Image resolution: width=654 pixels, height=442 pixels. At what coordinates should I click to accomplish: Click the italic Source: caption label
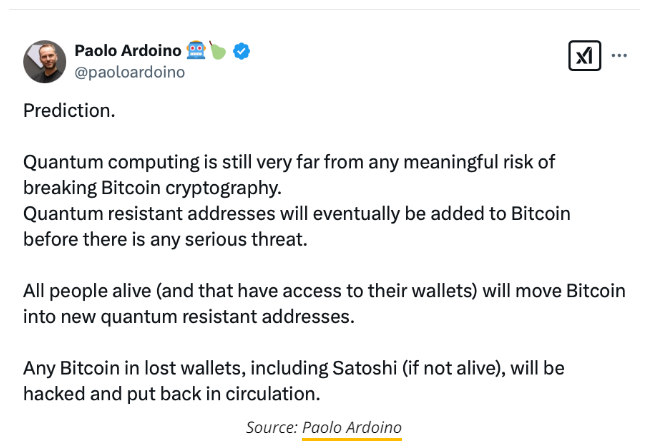(x=272, y=428)
